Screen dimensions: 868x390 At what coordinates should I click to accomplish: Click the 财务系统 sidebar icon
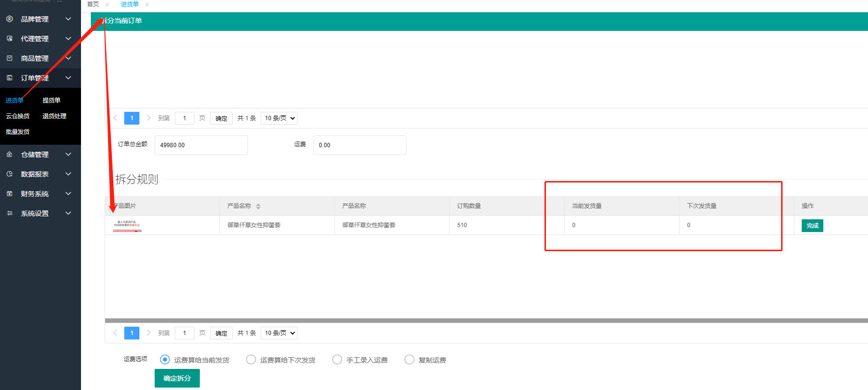click(x=9, y=193)
